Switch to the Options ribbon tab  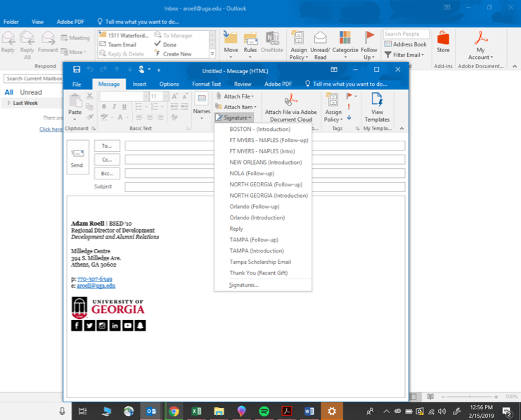click(169, 84)
